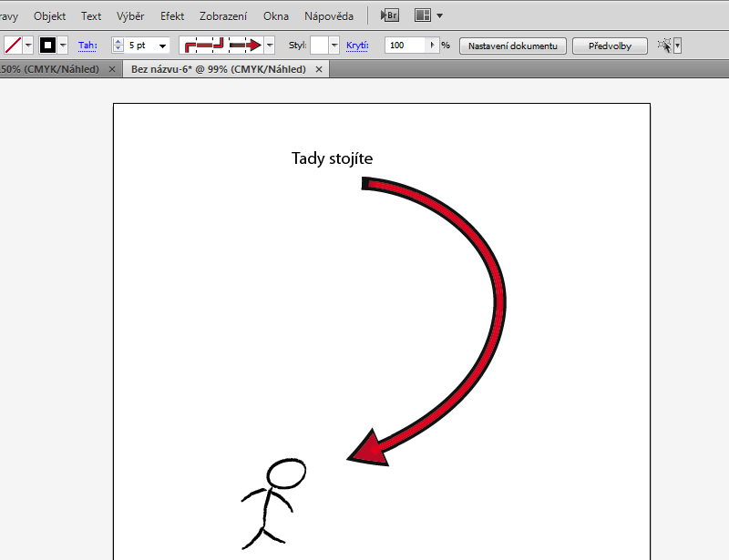
Task: Click the Tady stojíte text on canvas
Action: (x=332, y=158)
